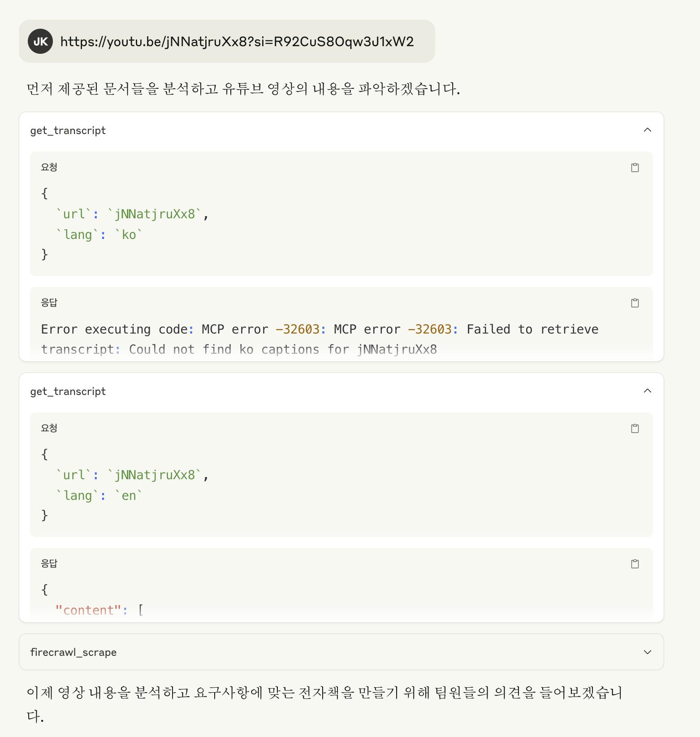This screenshot has width=700, height=737.
Task: Click the firecrawl_scrape title label
Action: pos(73,652)
